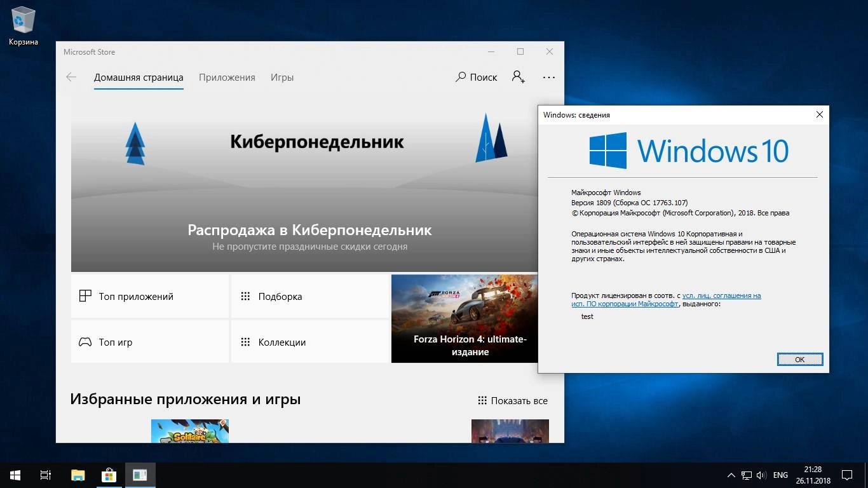Click Microsoft Store taskbar icon
Viewport: 868px width, 488px height.
click(x=109, y=475)
